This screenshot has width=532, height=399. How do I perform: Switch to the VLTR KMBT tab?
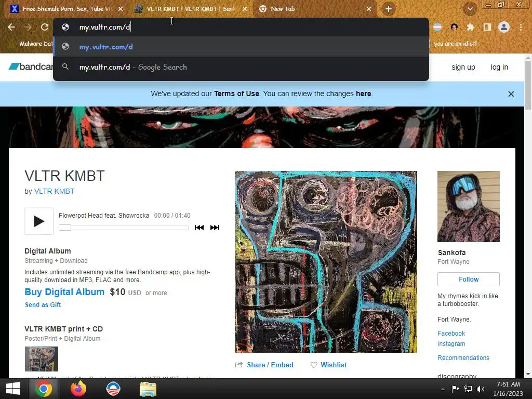pyautogui.click(x=190, y=9)
